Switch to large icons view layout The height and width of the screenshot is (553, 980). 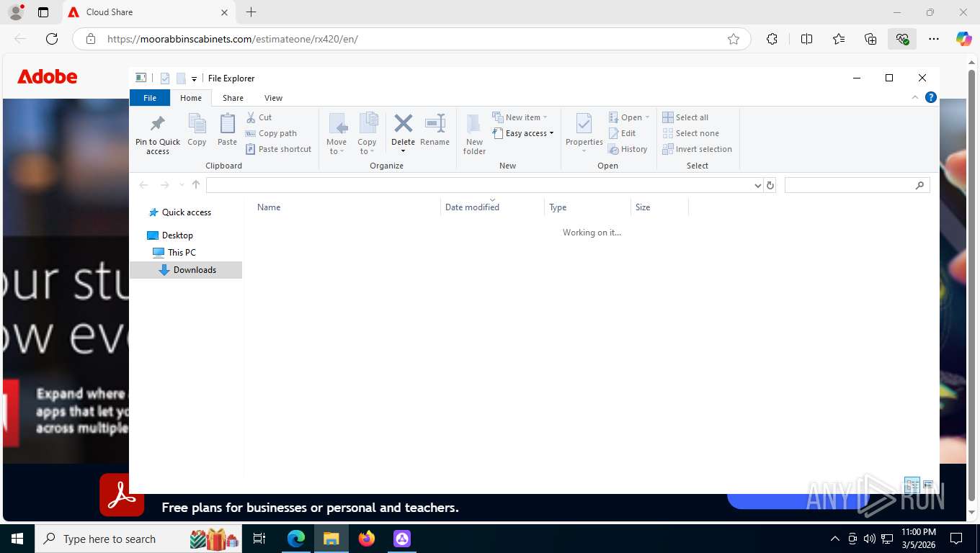(x=928, y=485)
